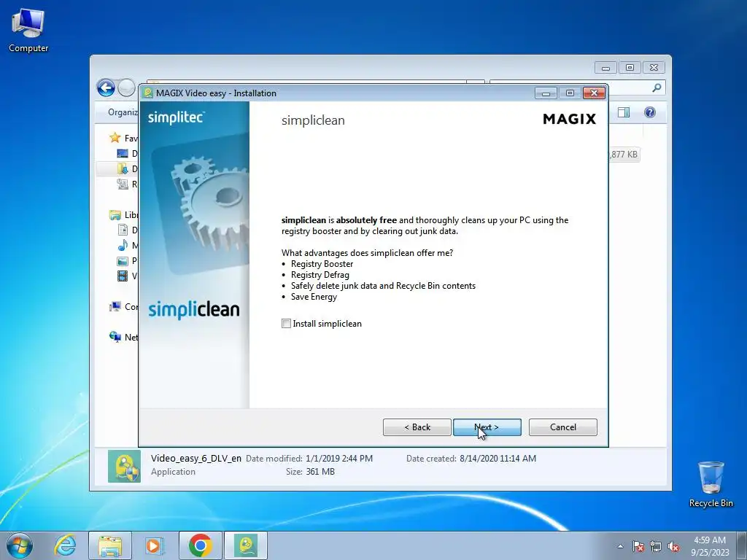Click the Date modified 1/1/2019 2:44 PM value
747x560 pixels.
[339, 459]
